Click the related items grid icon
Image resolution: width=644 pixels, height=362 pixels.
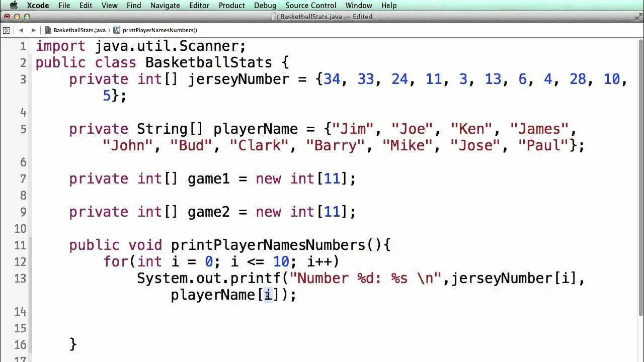[x=7, y=30]
